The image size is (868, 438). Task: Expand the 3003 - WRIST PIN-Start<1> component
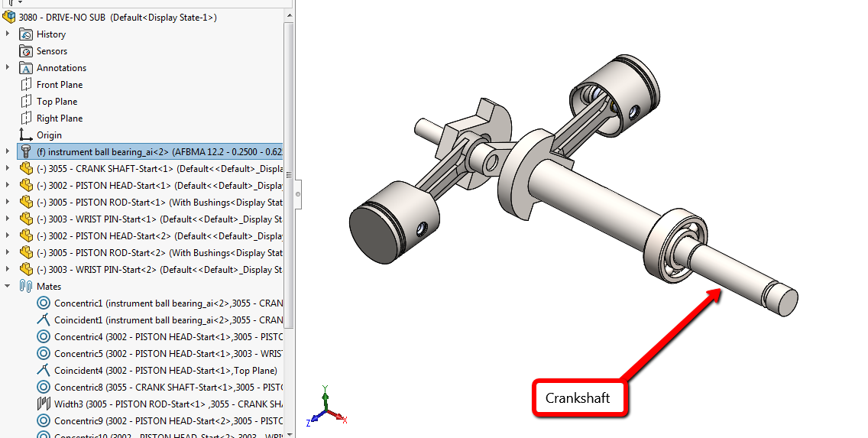(7, 219)
